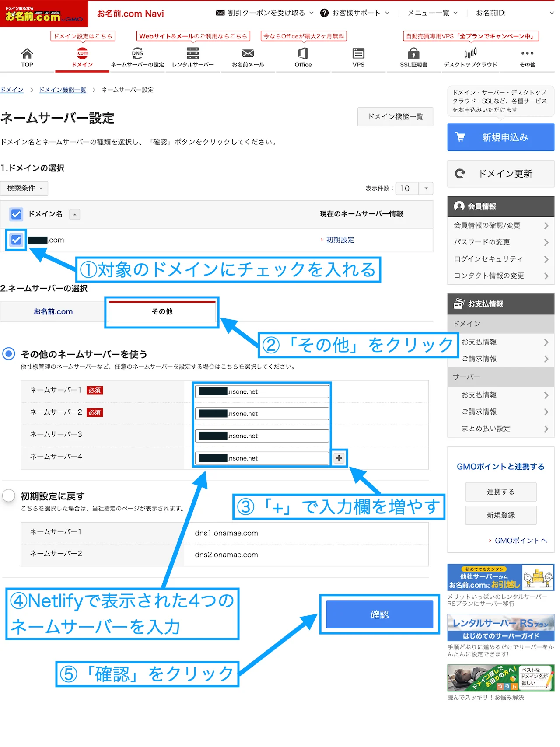The image size is (560, 747).
Task: Select the ドメイン .com nav icon
Action: 82,53
